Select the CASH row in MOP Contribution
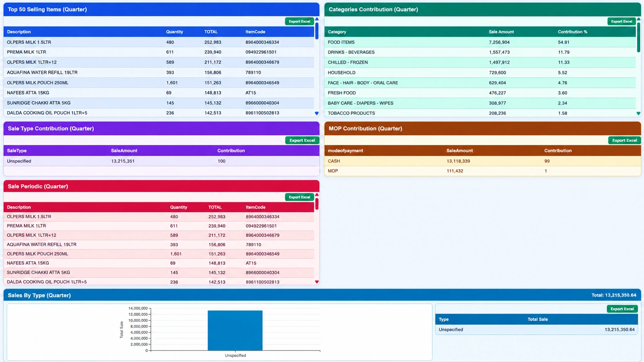644x362 pixels. [x=483, y=161]
